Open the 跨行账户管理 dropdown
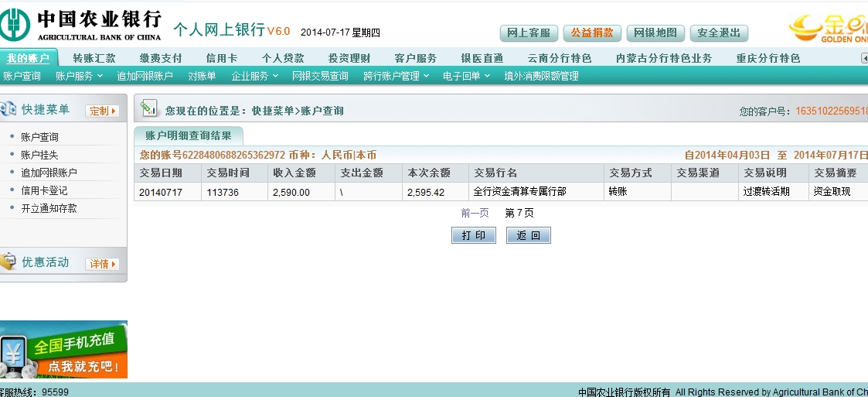 (396, 76)
